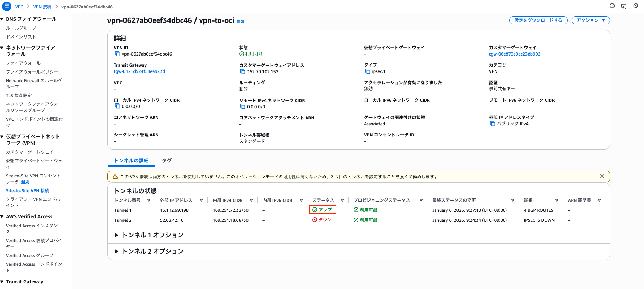
Task: Open ファイアウォール in sidebar
Action: 23,63
